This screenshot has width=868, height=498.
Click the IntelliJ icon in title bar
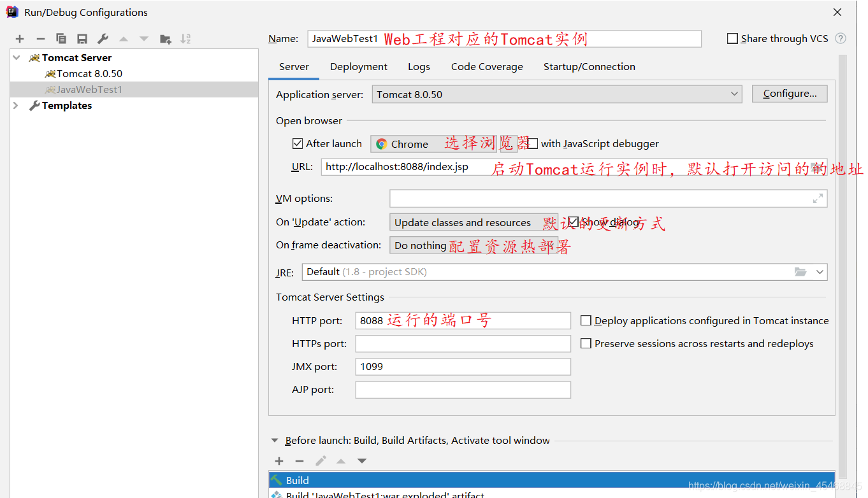12,11
